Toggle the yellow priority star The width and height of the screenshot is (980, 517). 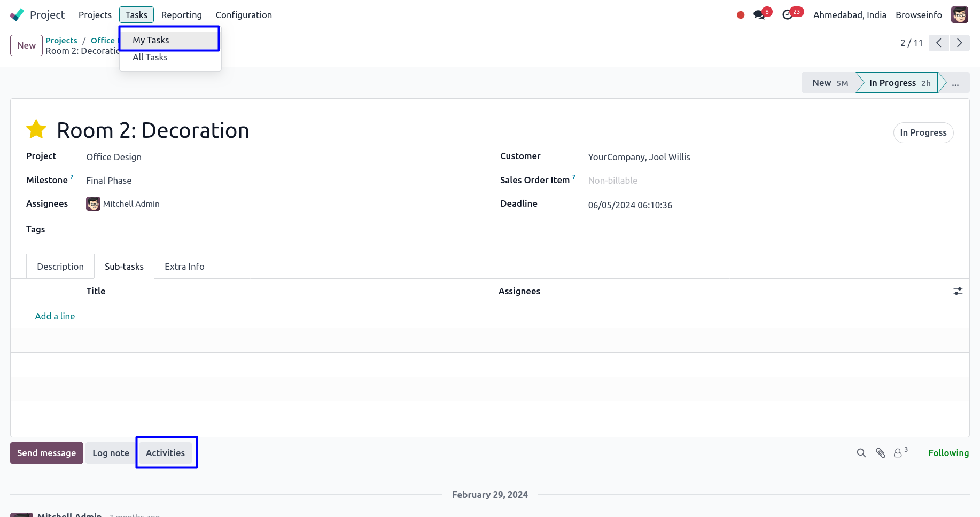coord(36,129)
